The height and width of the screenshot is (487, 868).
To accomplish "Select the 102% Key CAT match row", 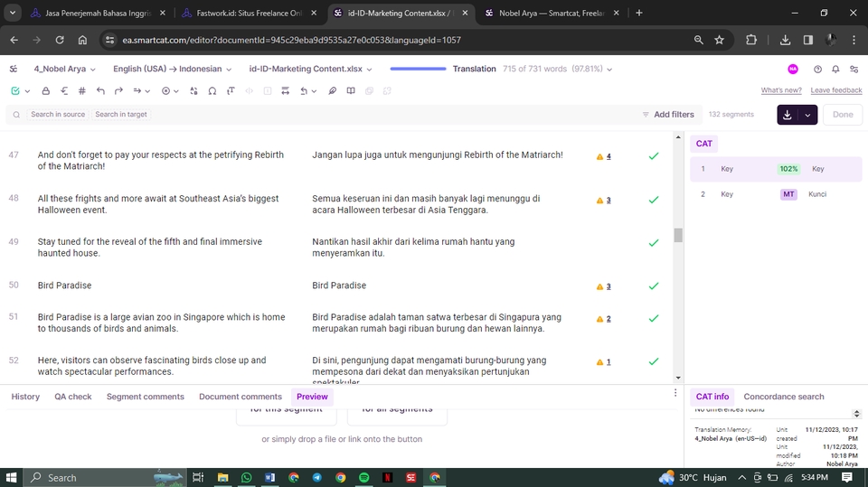I will click(776, 169).
